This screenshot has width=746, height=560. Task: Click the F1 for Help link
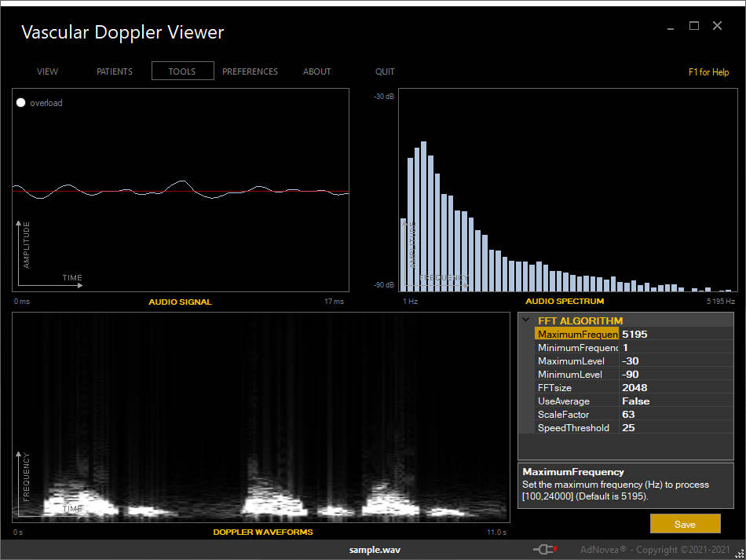coord(708,71)
